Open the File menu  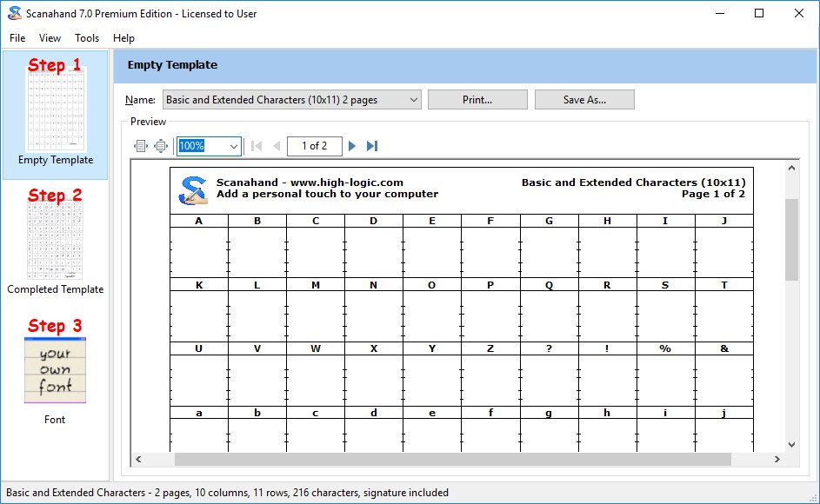point(17,38)
